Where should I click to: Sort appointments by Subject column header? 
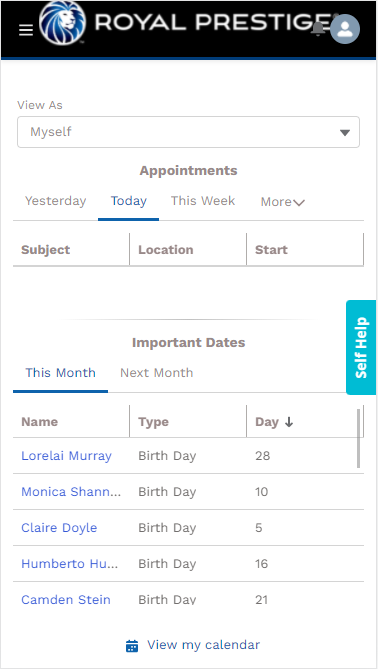(46, 250)
